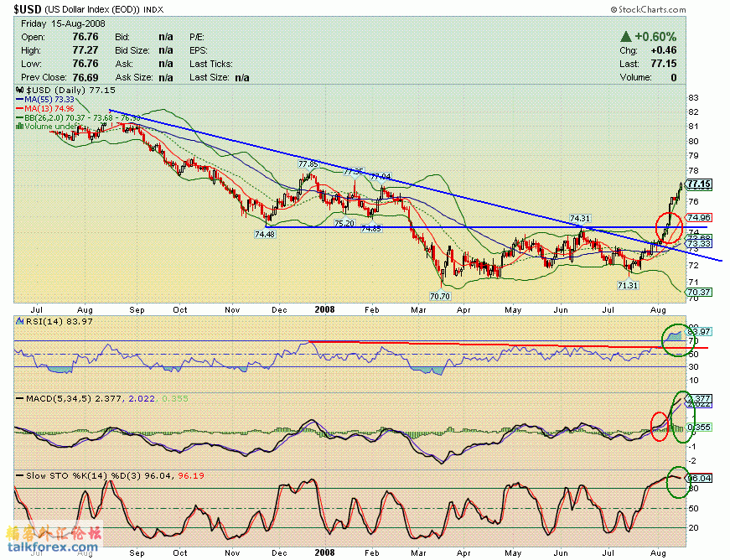Click the Low row value 76.76
Image resolution: width=730 pixels, height=560 pixels.
85,64
